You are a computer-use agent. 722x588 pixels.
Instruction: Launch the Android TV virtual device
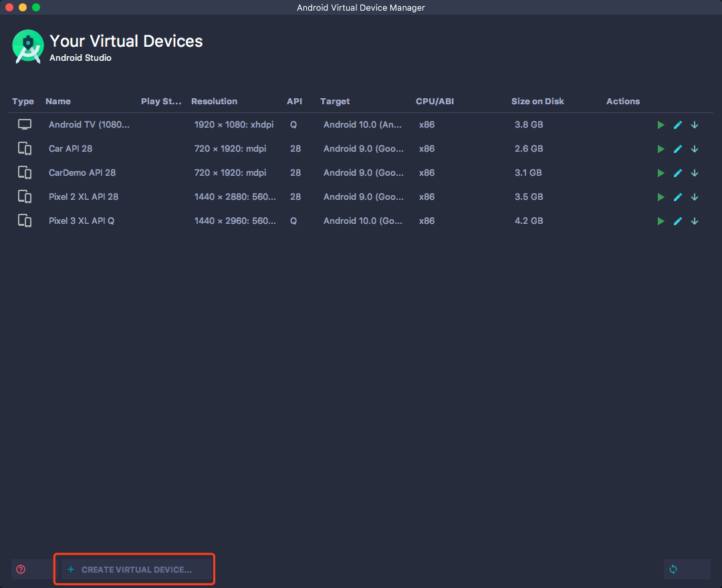click(660, 125)
